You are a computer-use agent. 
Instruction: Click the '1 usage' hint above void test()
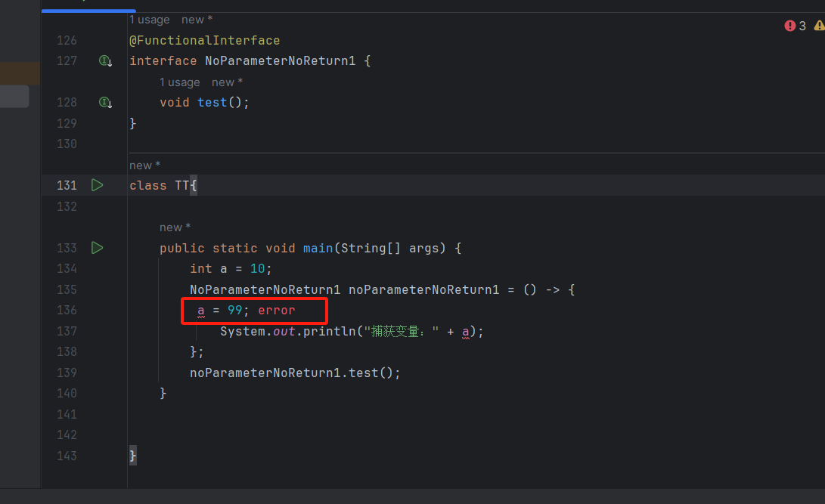[x=179, y=82]
